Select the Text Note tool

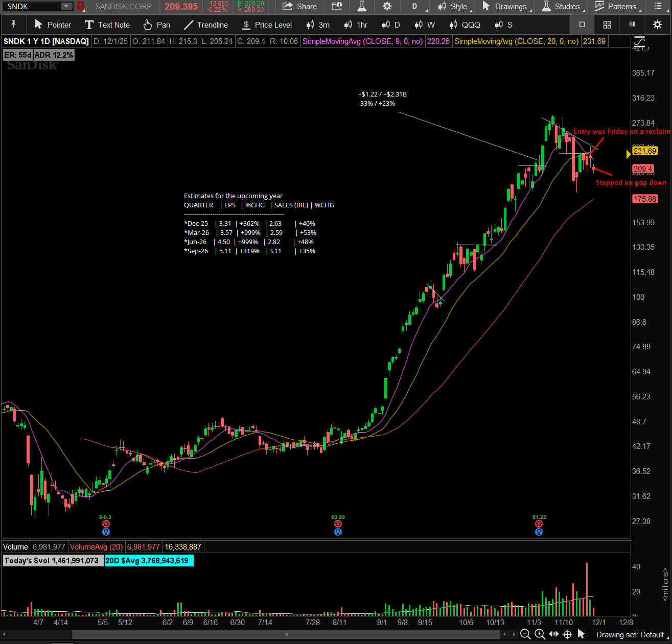(107, 25)
